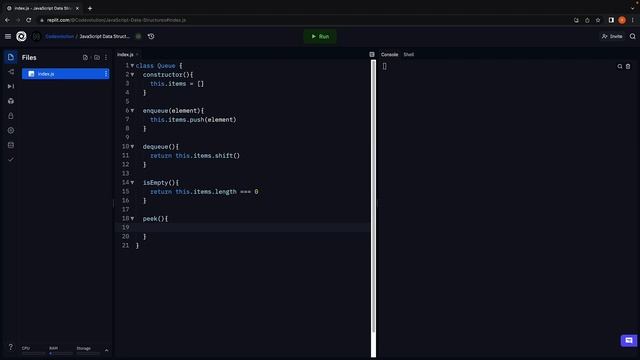Collapse the constructor fold arrow
The image size is (640, 360).
point(132,74)
